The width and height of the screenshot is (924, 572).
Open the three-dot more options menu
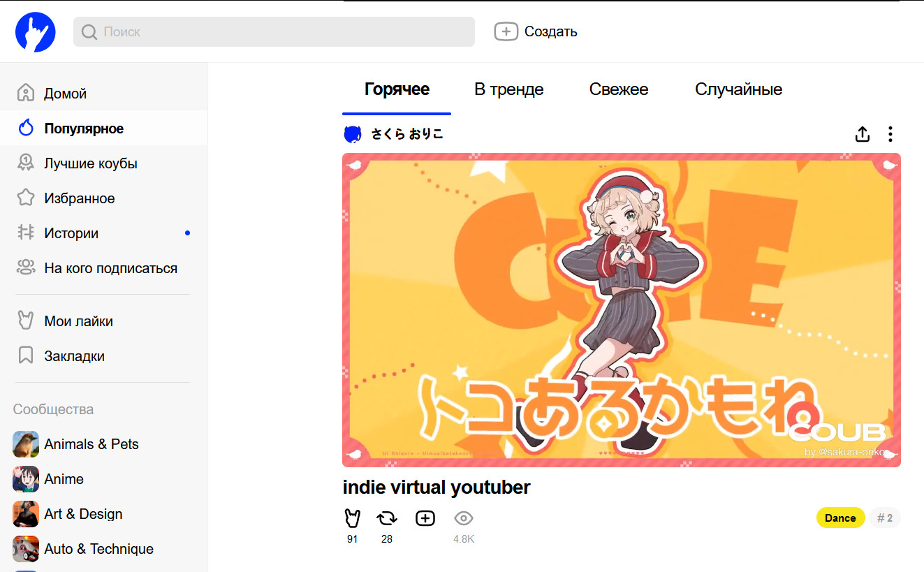click(890, 134)
